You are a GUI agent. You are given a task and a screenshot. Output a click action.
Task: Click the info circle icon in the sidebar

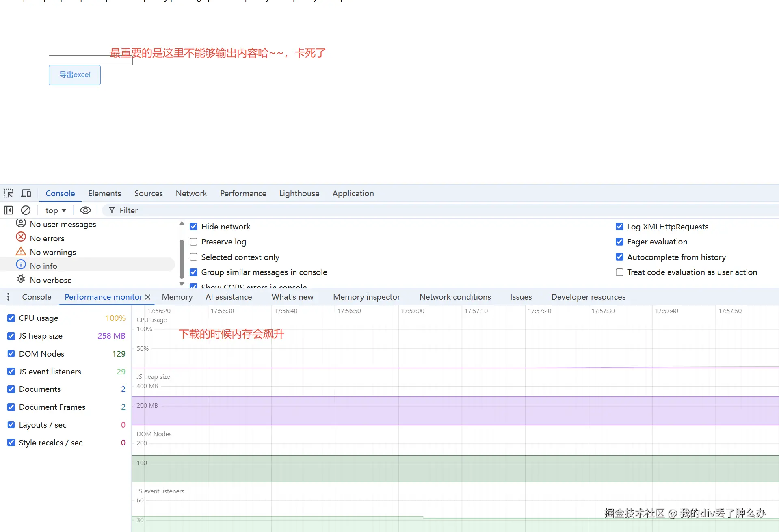pyautogui.click(x=21, y=265)
